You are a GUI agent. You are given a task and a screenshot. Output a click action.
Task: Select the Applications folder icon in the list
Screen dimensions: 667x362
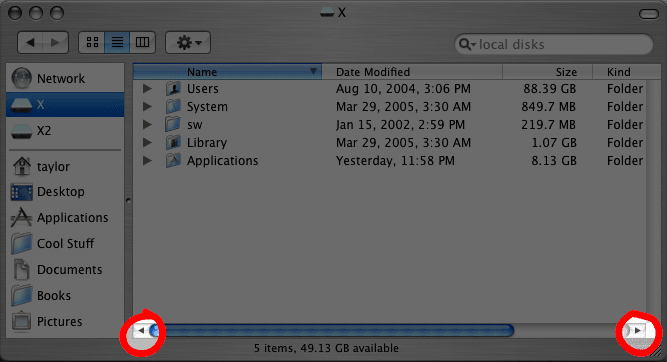pyautogui.click(x=173, y=160)
